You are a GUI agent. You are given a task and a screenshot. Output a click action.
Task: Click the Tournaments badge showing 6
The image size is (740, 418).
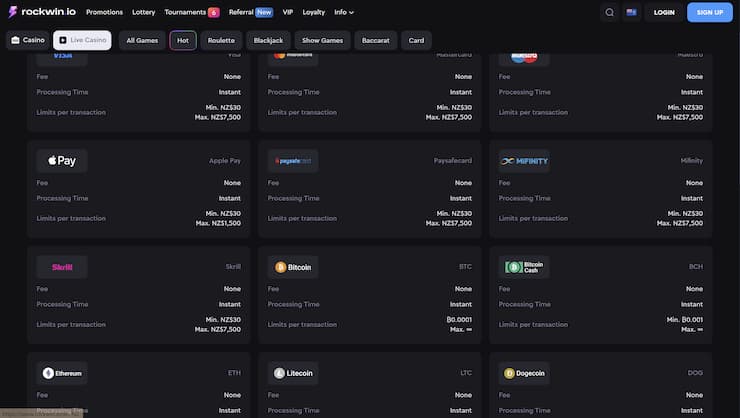pyautogui.click(x=213, y=12)
